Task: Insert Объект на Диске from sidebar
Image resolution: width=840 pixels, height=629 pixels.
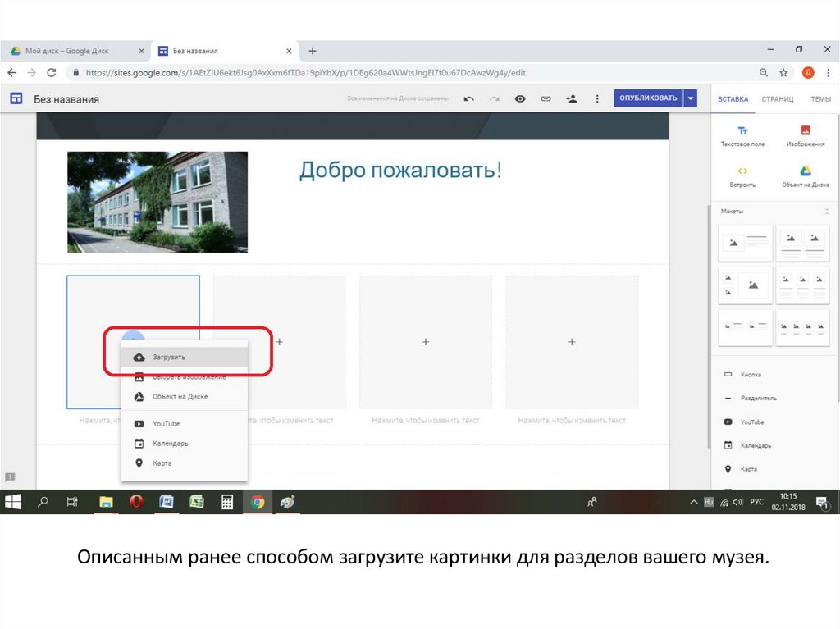Action: pos(806,176)
